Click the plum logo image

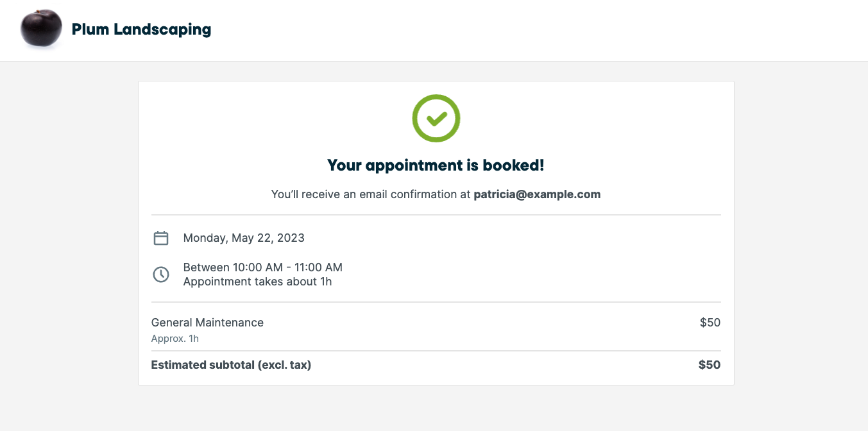point(41,29)
